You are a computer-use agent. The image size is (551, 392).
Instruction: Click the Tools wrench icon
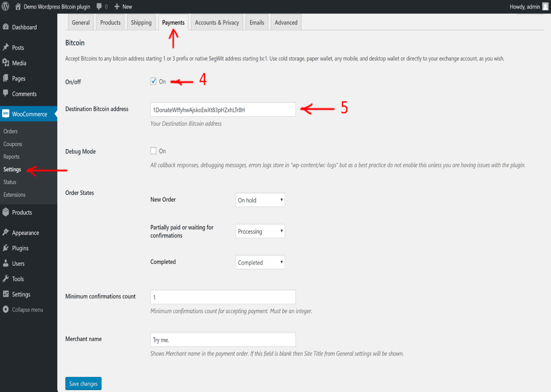[6, 279]
